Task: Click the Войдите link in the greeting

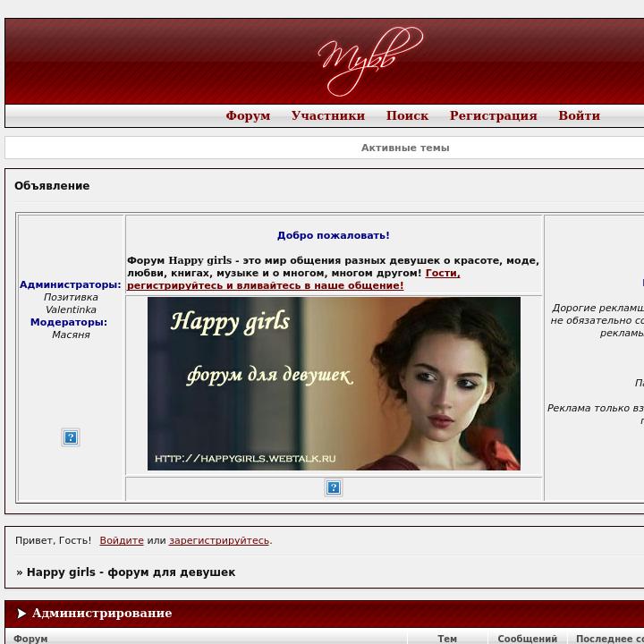Action: click(x=122, y=540)
